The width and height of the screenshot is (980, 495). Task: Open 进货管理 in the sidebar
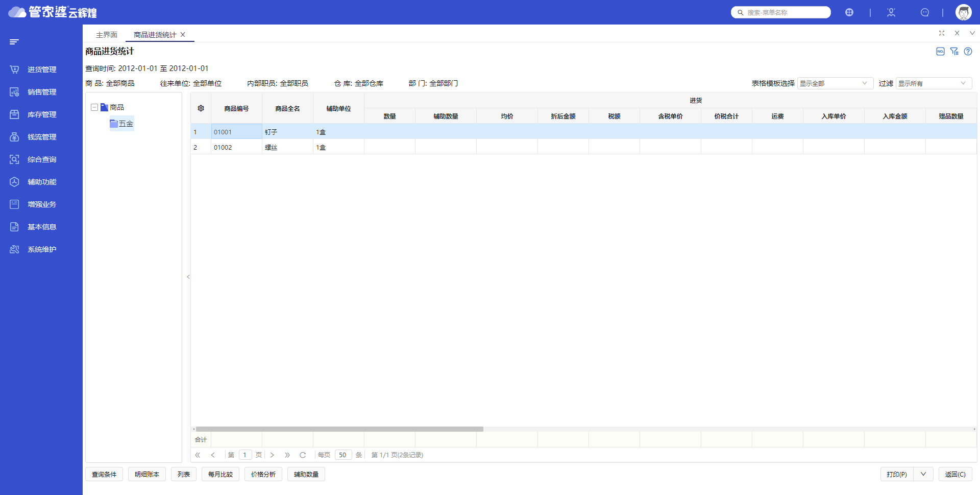coord(41,69)
